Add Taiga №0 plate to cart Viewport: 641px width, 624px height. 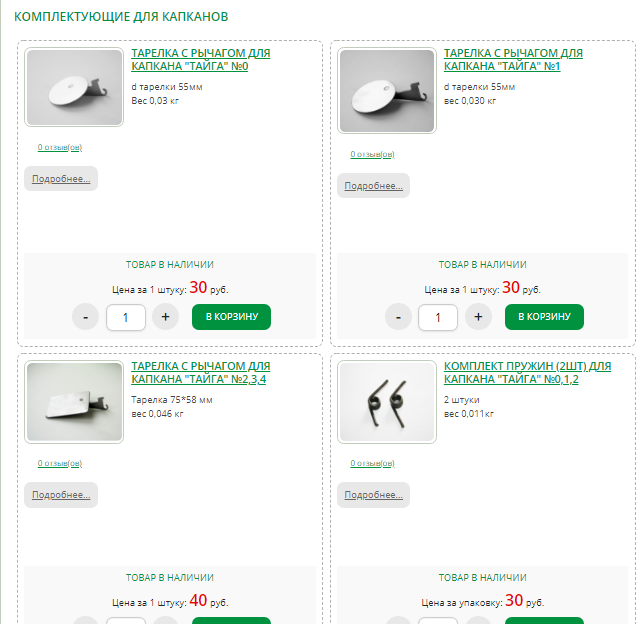(x=231, y=317)
